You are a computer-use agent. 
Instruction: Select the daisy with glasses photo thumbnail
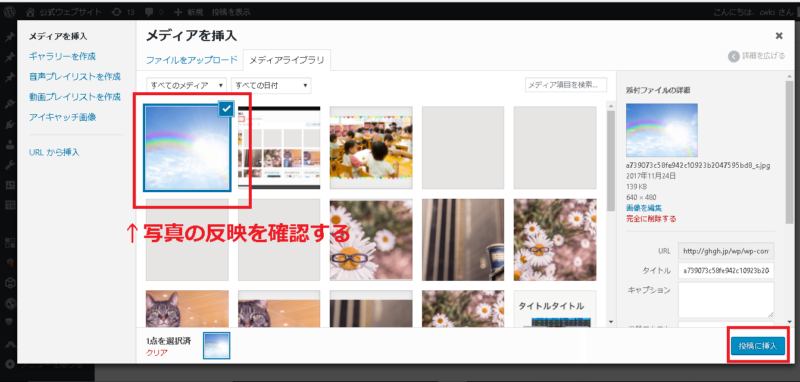point(371,240)
